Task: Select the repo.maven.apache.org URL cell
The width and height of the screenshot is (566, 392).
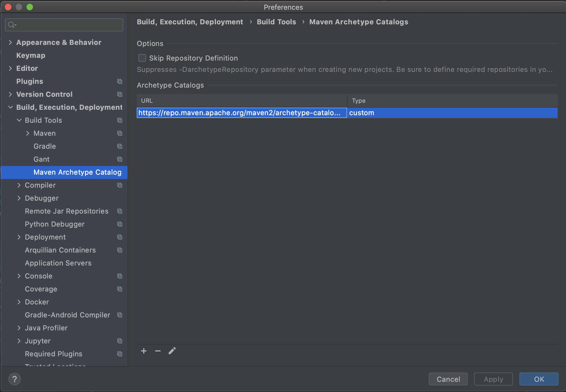Action: point(242,113)
